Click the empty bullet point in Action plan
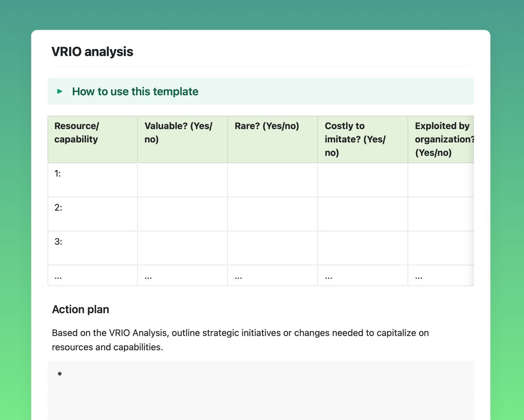The width and height of the screenshot is (524, 420). coord(59,373)
